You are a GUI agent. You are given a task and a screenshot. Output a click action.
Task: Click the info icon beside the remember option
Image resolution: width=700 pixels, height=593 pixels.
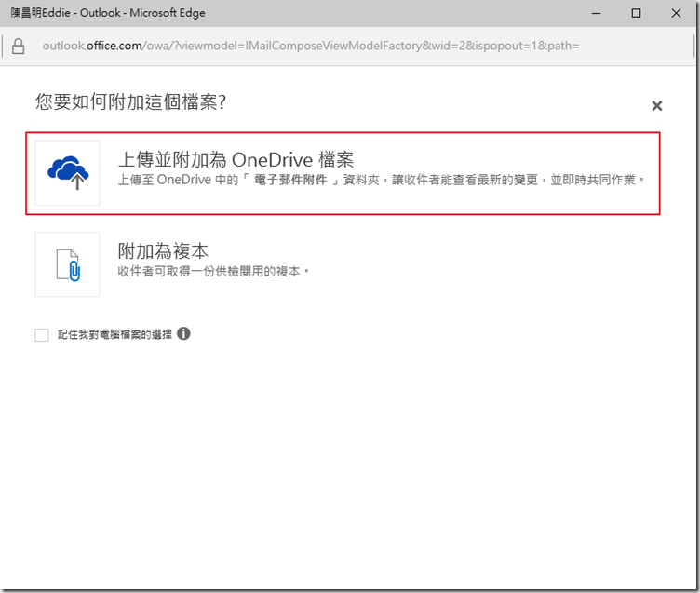(x=183, y=333)
